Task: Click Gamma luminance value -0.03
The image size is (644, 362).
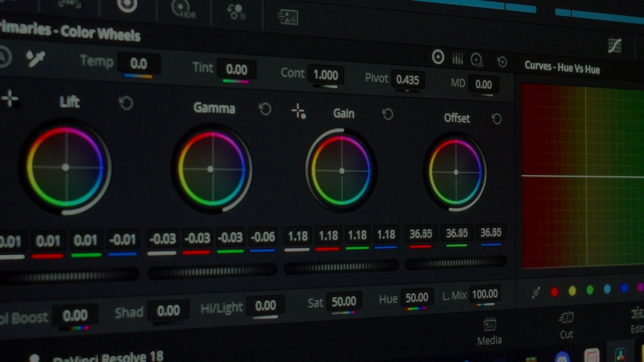Action: (x=162, y=239)
